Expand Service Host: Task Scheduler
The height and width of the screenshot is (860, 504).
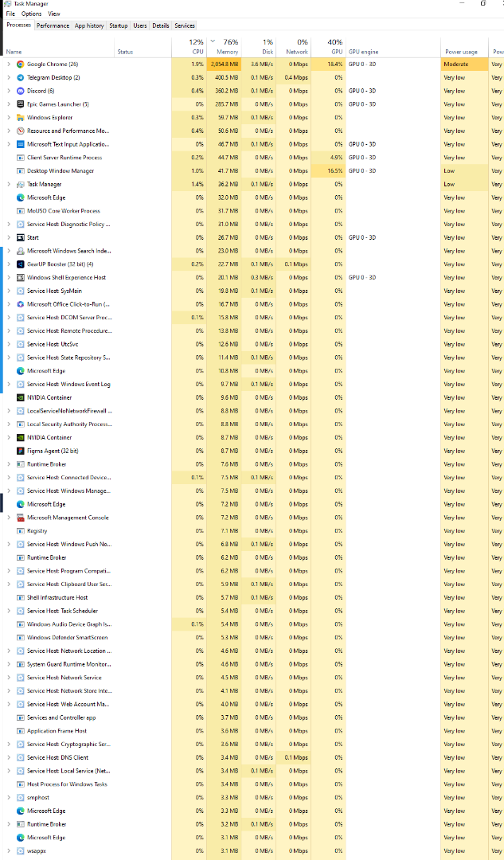pos(9,611)
